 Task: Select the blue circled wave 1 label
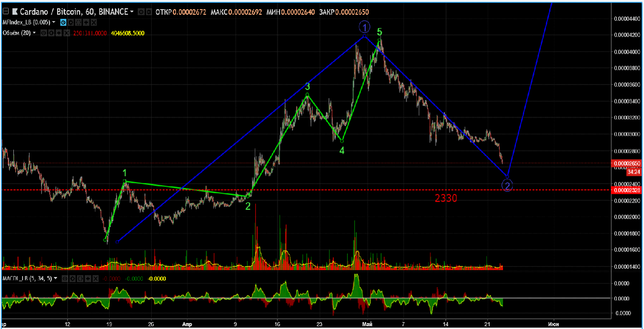(364, 27)
